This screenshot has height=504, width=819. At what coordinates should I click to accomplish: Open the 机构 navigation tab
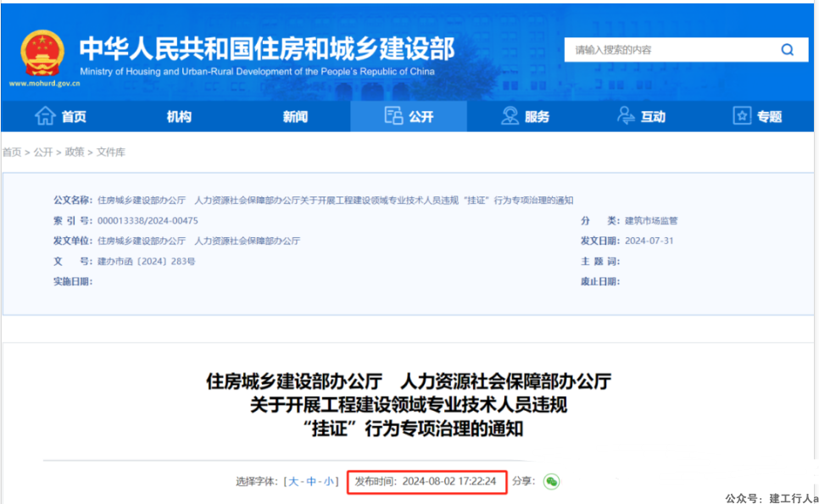[x=179, y=116]
